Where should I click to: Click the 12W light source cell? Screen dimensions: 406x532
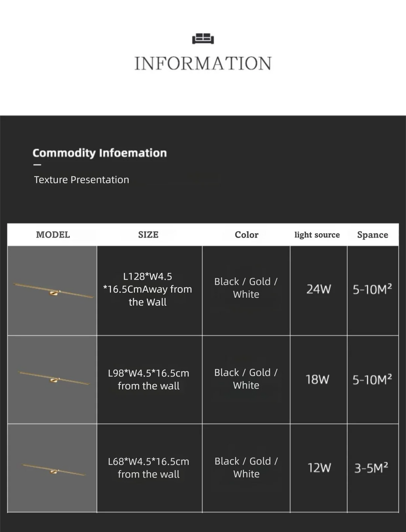coord(319,468)
